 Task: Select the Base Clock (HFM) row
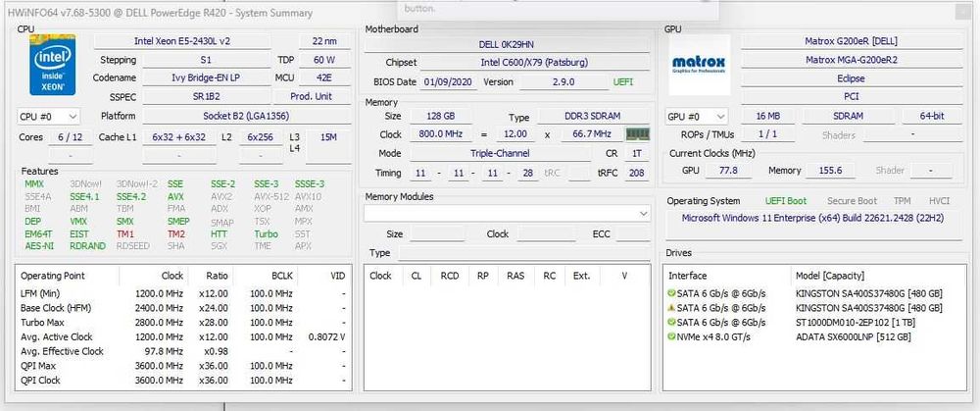183,308
